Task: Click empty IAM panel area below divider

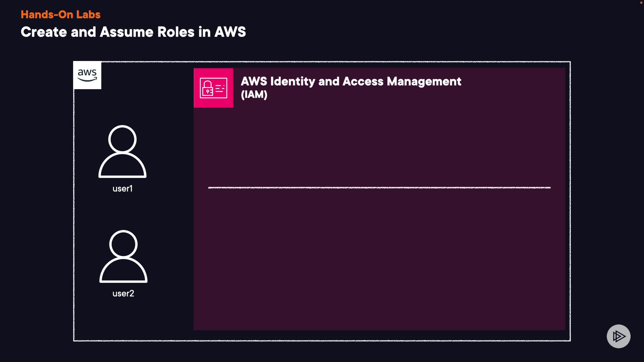Action: coord(379,258)
